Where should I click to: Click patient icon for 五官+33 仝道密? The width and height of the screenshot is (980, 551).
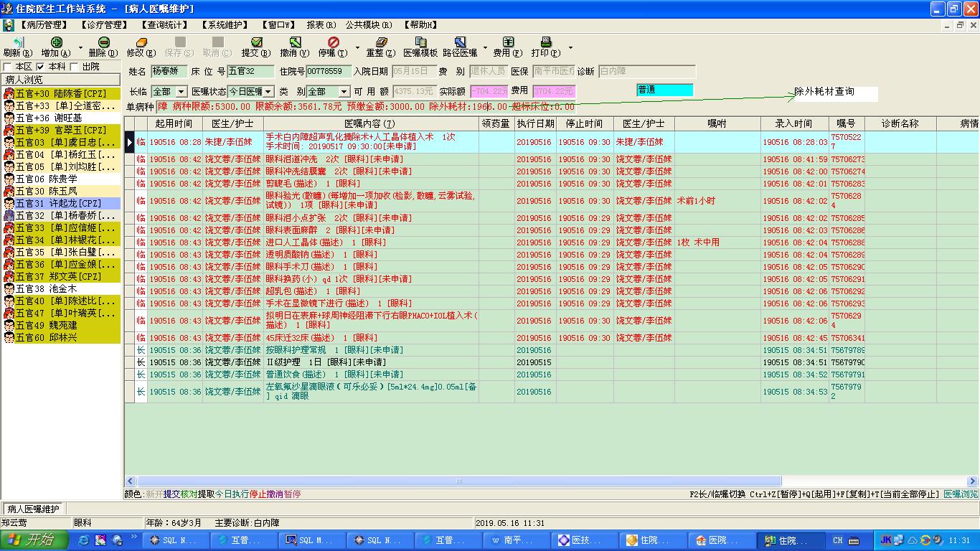9,105
